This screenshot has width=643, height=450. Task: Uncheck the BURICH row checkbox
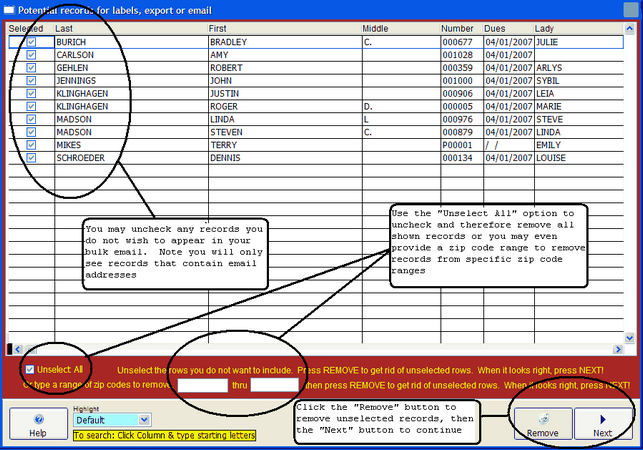[x=31, y=43]
